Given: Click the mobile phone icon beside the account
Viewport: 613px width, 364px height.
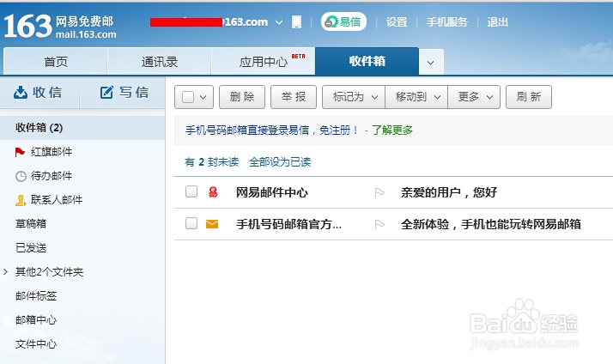Looking at the screenshot, I should [297, 22].
